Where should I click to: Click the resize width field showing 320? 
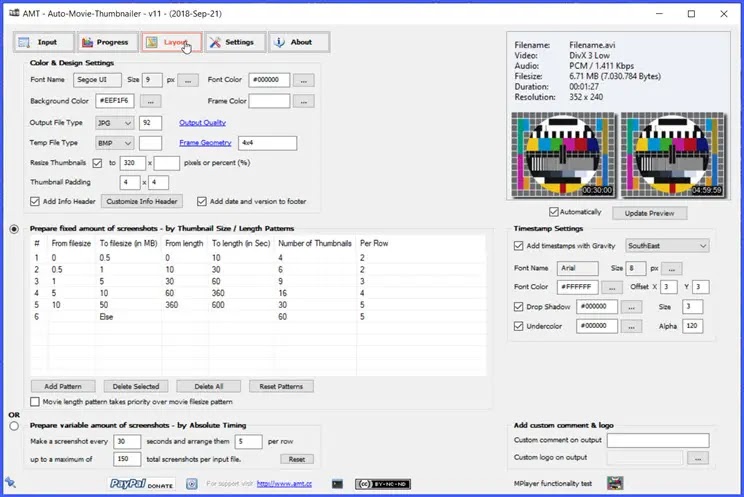[133, 163]
